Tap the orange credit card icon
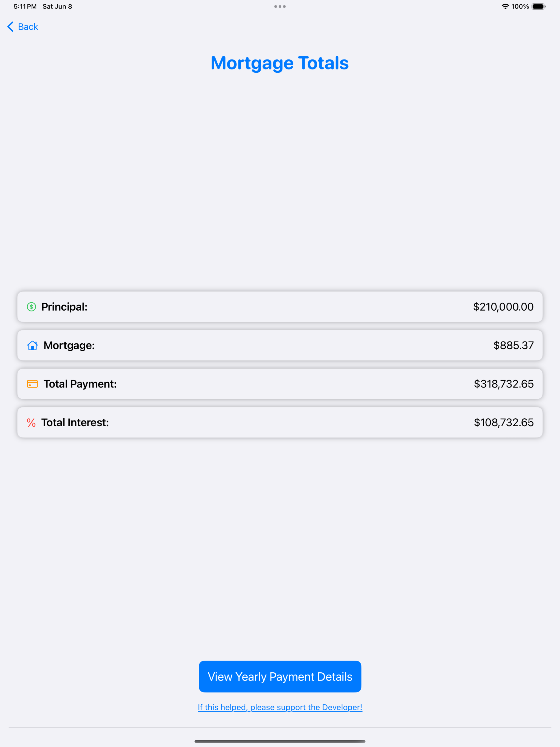Viewport: 560px width, 747px height. point(33,384)
